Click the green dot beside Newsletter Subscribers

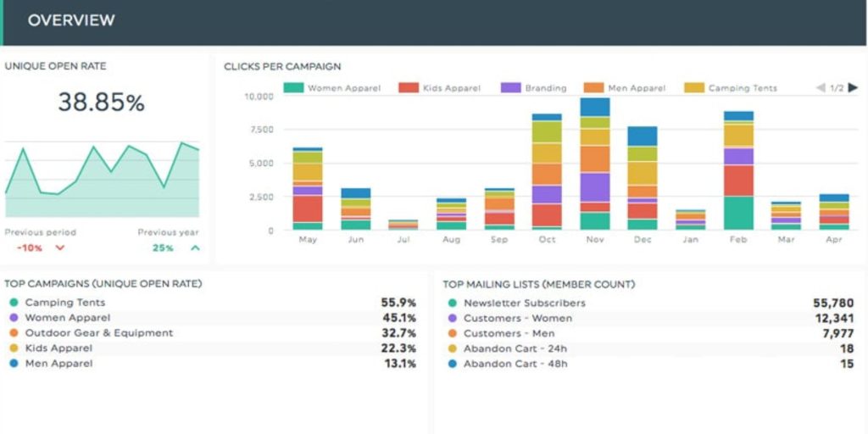pos(452,303)
